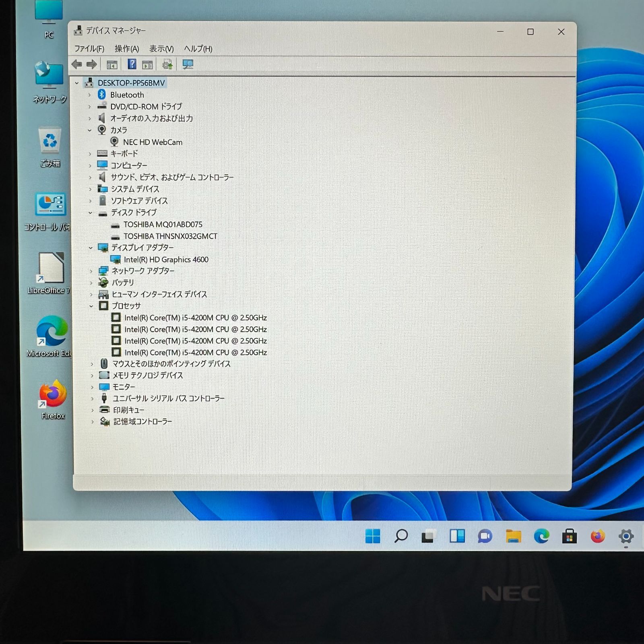Image resolution: width=644 pixels, height=644 pixels.
Task: Collapse the ディスク ドライブ category
Action: pos(90,213)
